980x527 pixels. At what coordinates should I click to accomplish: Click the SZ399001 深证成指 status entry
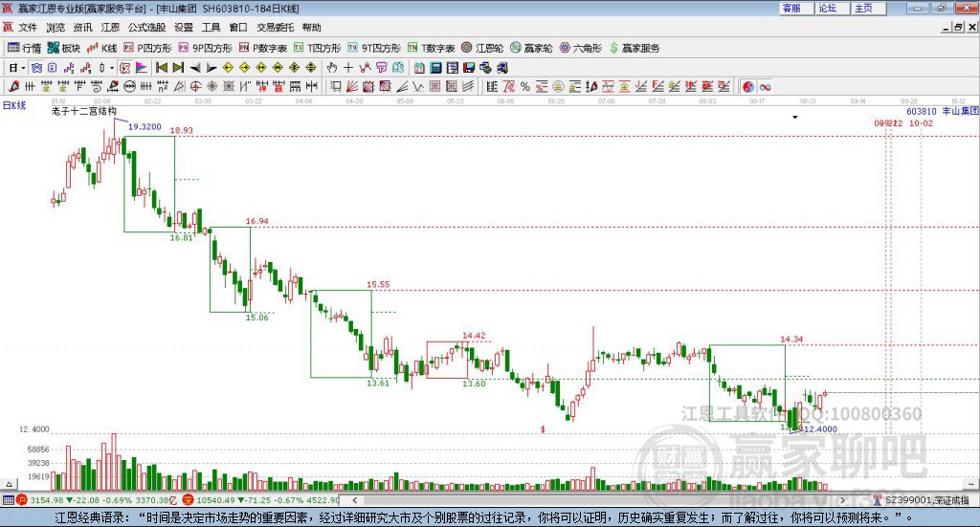926,500
